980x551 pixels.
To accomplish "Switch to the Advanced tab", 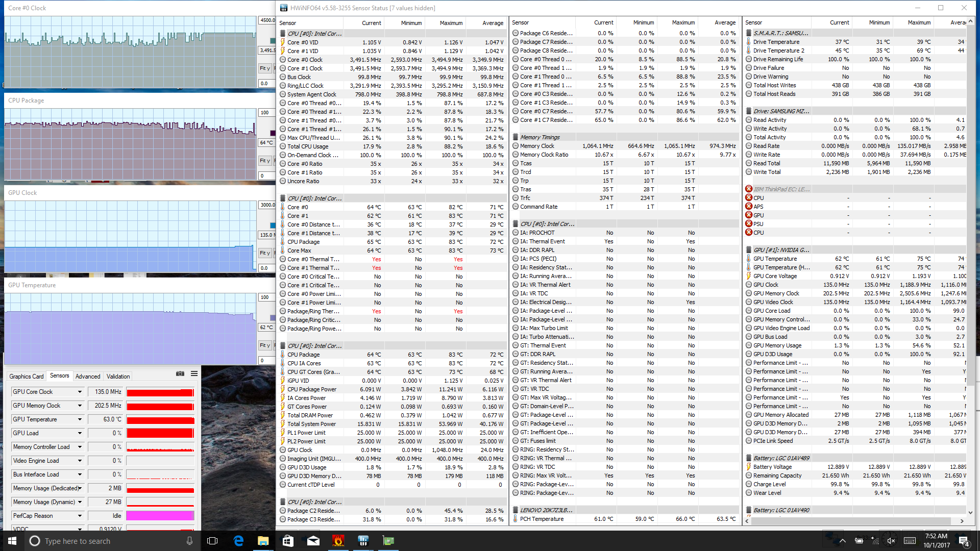I will (x=88, y=377).
